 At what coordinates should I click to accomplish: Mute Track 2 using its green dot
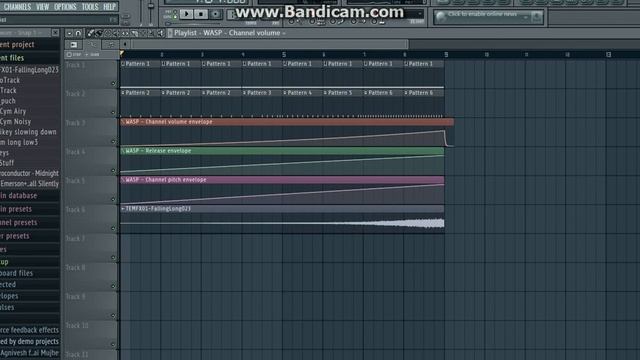[113, 112]
